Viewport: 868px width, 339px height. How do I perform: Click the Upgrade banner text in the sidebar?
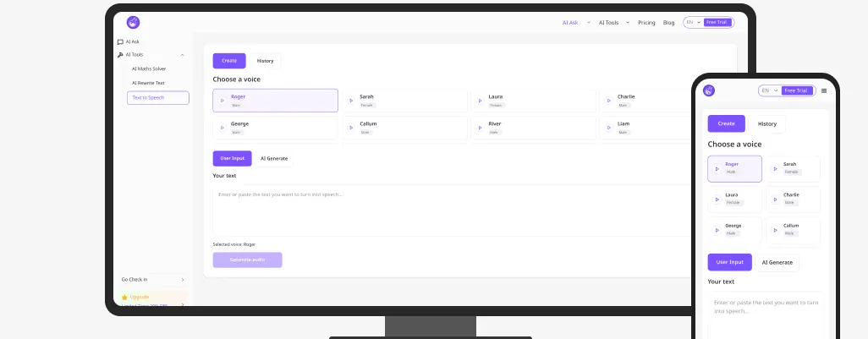[140, 297]
